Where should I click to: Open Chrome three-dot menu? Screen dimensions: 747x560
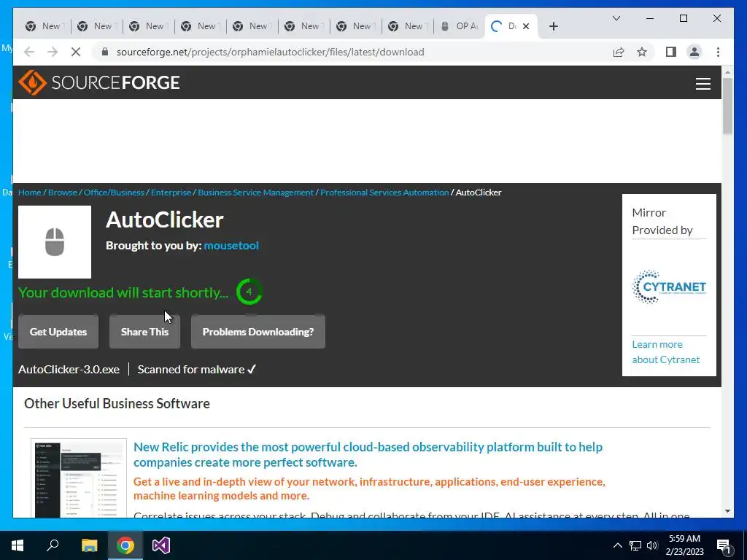[x=718, y=52]
